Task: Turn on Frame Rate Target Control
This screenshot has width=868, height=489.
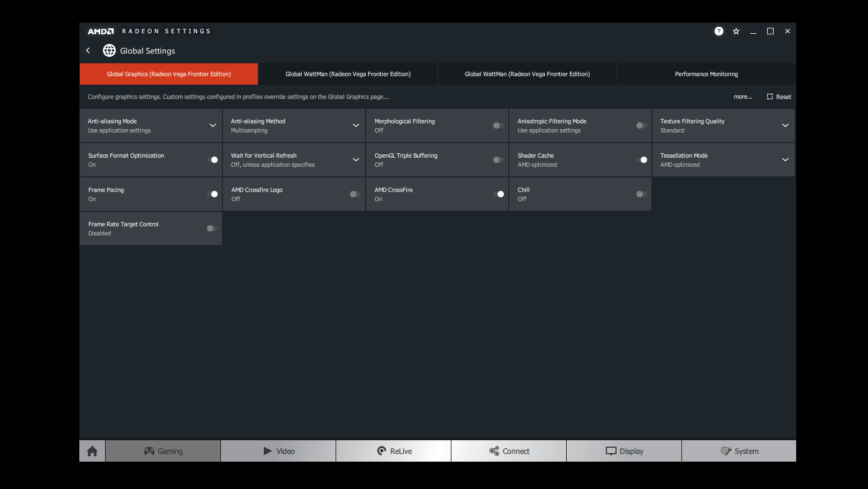Action: (212, 228)
